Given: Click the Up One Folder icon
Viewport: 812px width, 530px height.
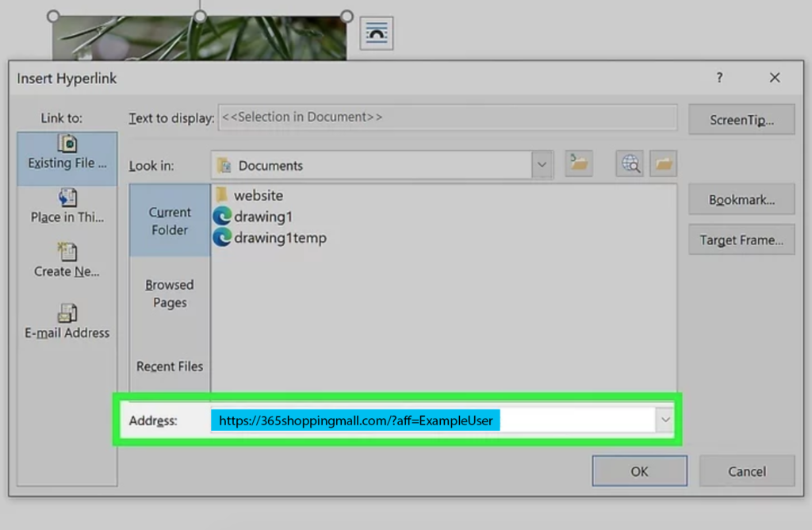Looking at the screenshot, I should [579, 164].
